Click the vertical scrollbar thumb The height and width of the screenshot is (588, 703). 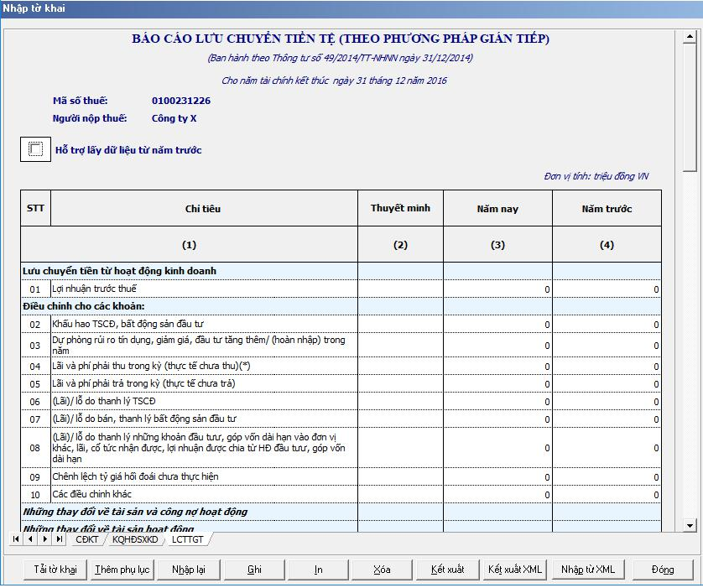click(x=690, y=109)
